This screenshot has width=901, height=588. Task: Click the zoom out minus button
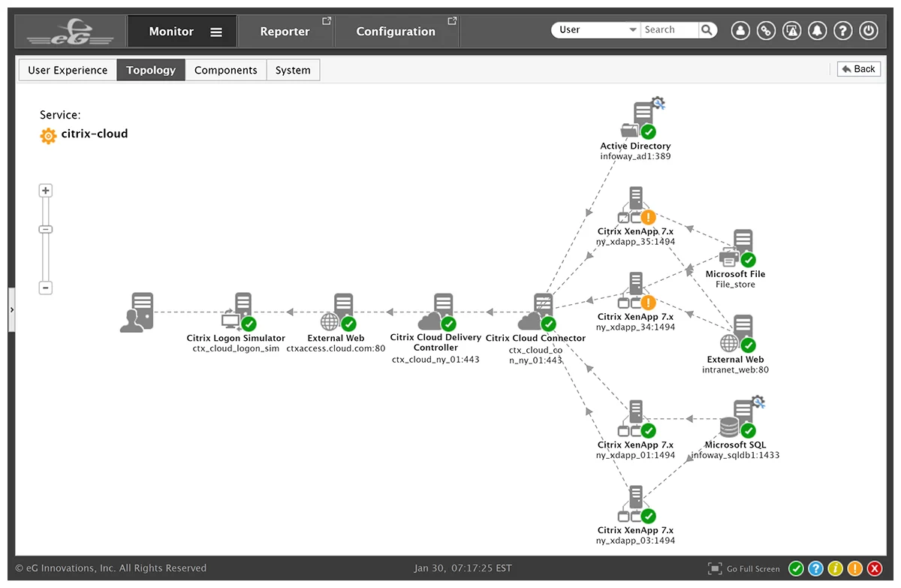pos(46,288)
